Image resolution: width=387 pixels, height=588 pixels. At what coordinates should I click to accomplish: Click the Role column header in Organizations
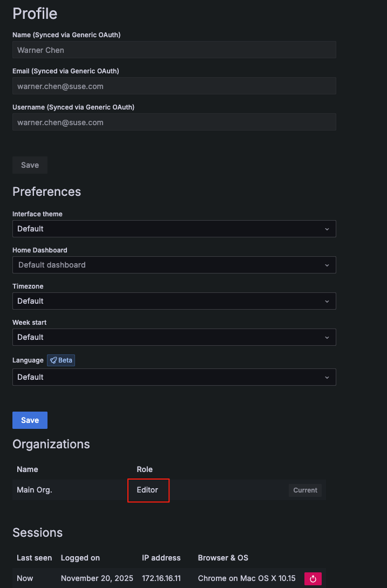pos(145,469)
